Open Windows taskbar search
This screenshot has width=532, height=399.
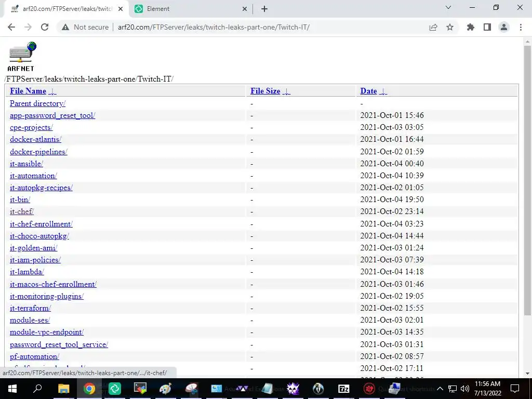point(37,389)
